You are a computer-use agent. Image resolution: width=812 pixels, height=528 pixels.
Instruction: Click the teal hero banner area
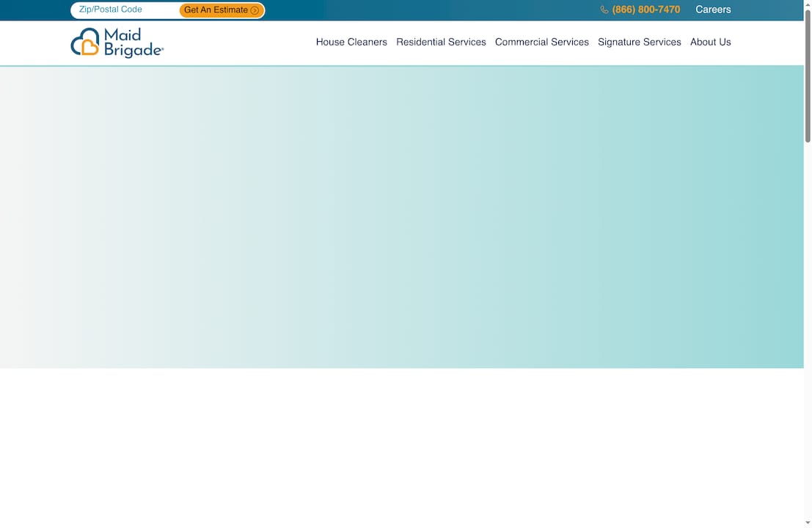point(403,216)
